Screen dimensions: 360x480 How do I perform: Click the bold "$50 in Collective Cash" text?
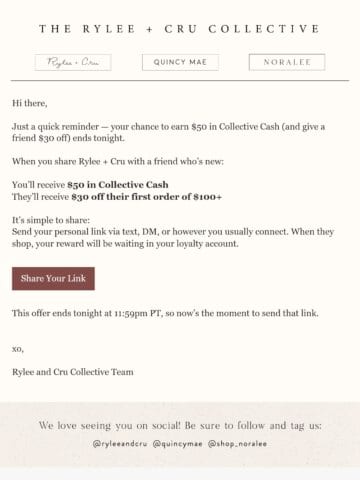coord(118,185)
